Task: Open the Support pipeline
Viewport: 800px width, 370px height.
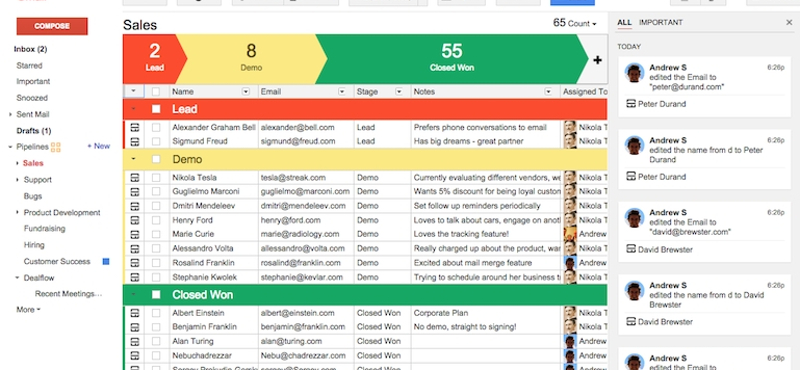Action: pos(38,180)
